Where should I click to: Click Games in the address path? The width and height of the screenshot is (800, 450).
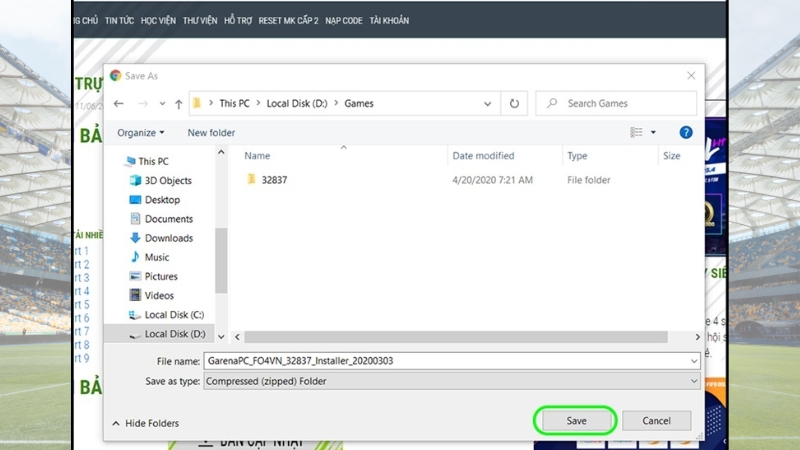(x=359, y=104)
